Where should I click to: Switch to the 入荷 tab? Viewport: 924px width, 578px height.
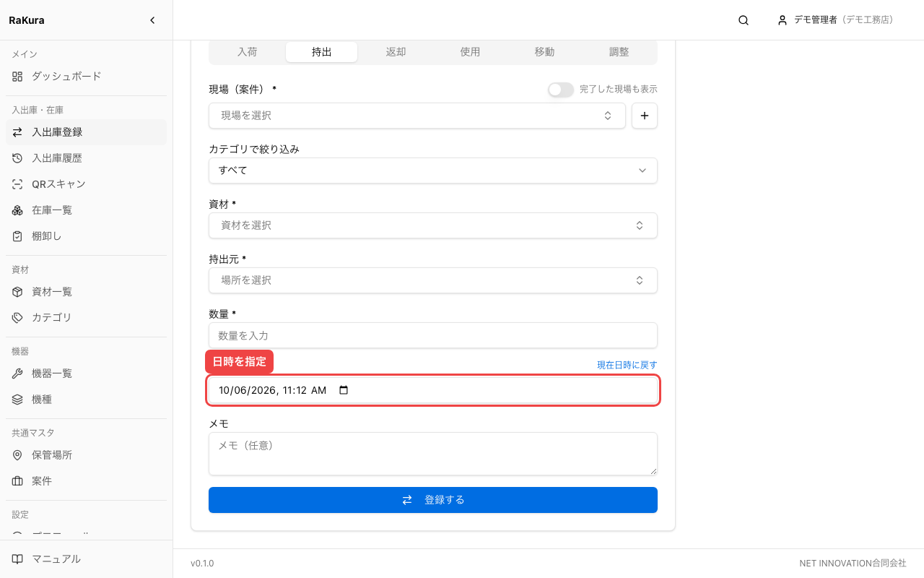247,52
